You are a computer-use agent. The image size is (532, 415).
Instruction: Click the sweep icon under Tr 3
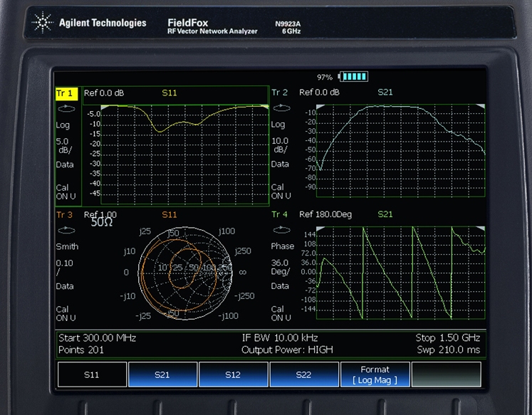66,230
